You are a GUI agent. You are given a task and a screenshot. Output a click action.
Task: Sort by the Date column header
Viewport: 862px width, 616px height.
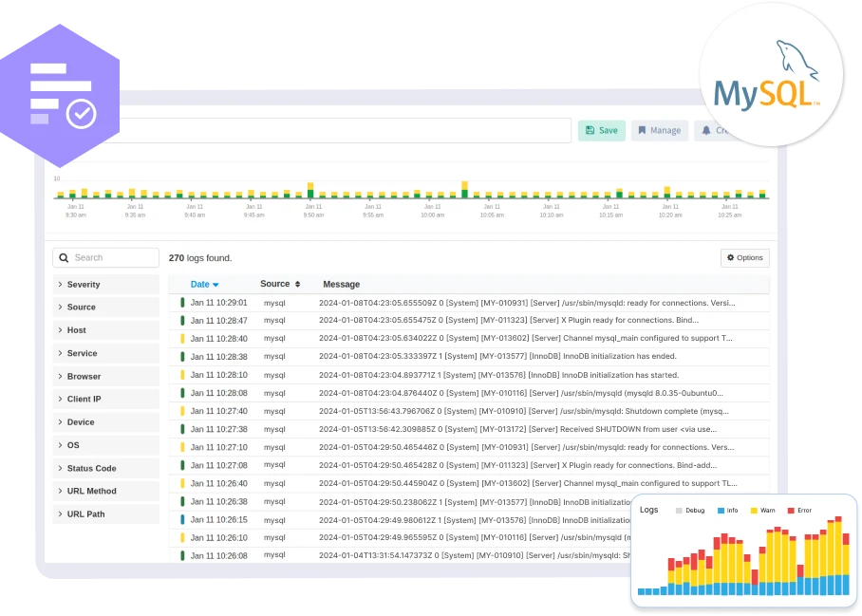(204, 284)
